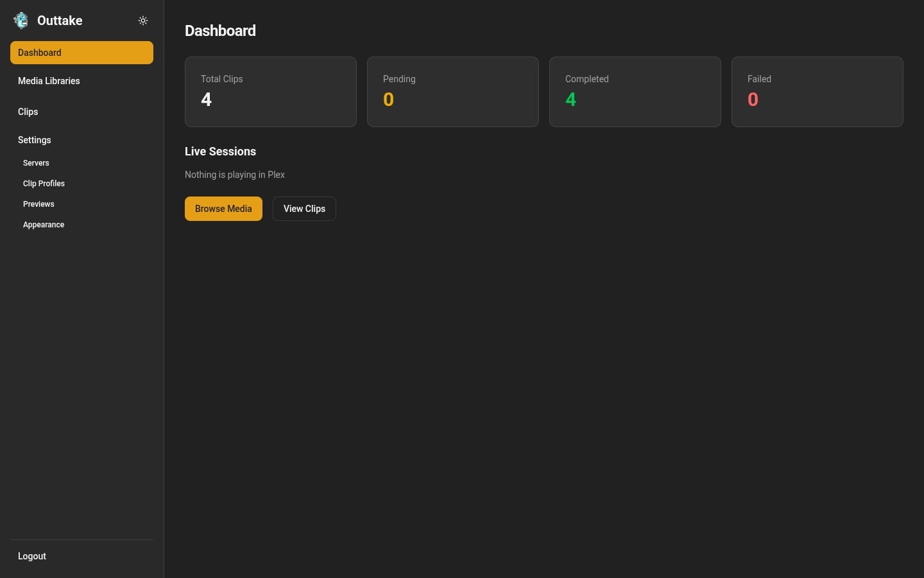Click the Outtake app name
Viewport: 924px width, 578px height.
[60, 21]
